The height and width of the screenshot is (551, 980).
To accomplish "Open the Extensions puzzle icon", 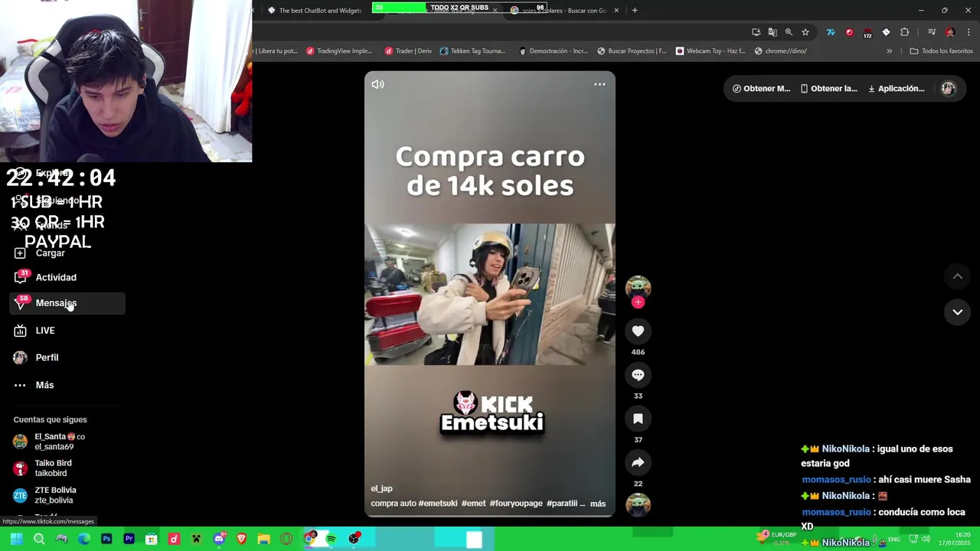I will coord(905,32).
